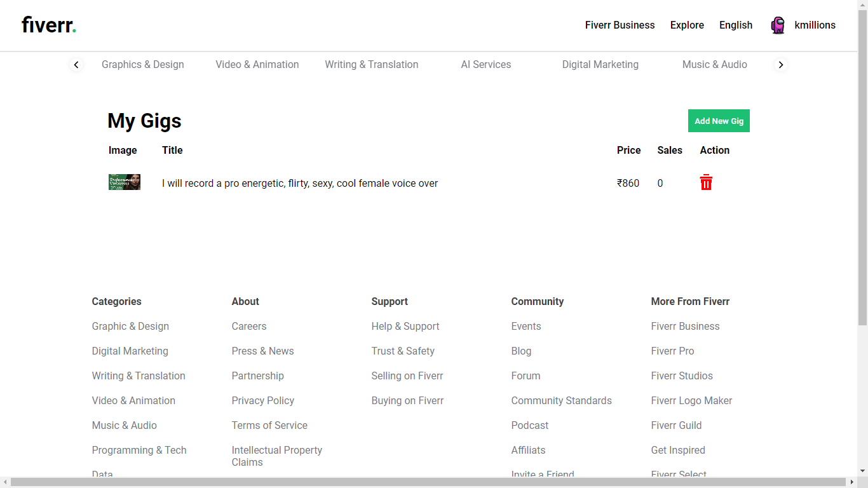Viewport: 868px width, 488px height.
Task: Open the Community Standards link
Action: pyautogui.click(x=562, y=400)
